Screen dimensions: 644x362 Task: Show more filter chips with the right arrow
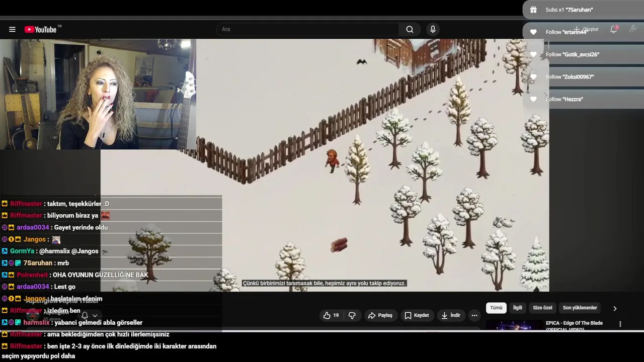point(614,308)
